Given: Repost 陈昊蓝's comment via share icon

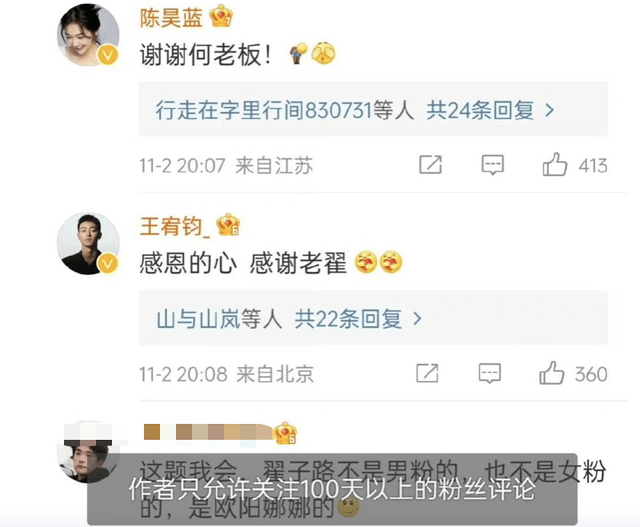Looking at the screenshot, I should (x=431, y=165).
